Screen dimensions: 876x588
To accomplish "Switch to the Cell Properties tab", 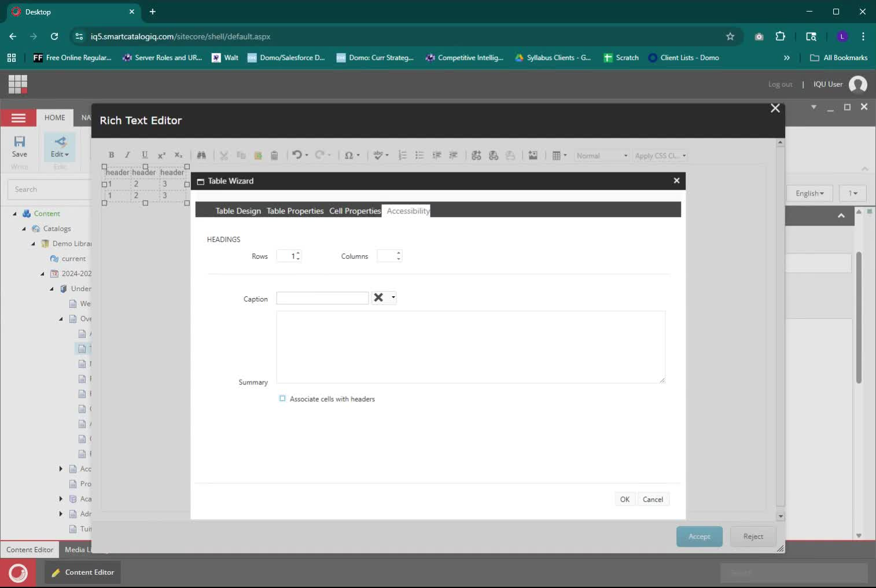I will coord(355,211).
